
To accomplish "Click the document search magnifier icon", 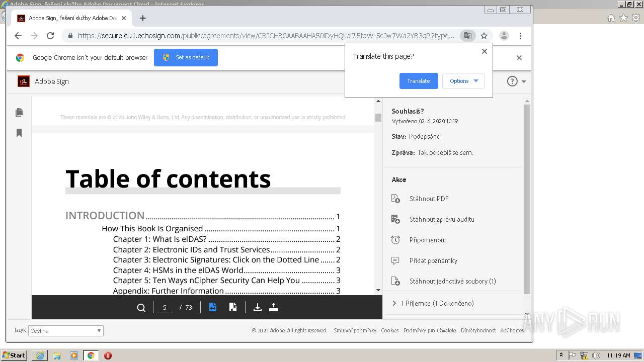I will coord(141,307).
